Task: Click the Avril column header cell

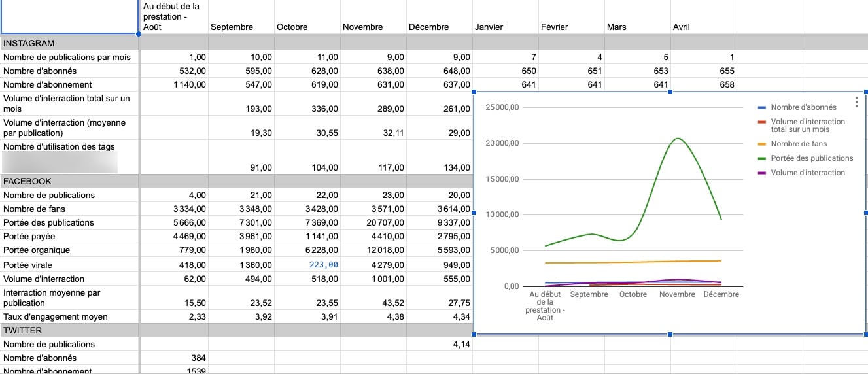Action: pos(703,17)
